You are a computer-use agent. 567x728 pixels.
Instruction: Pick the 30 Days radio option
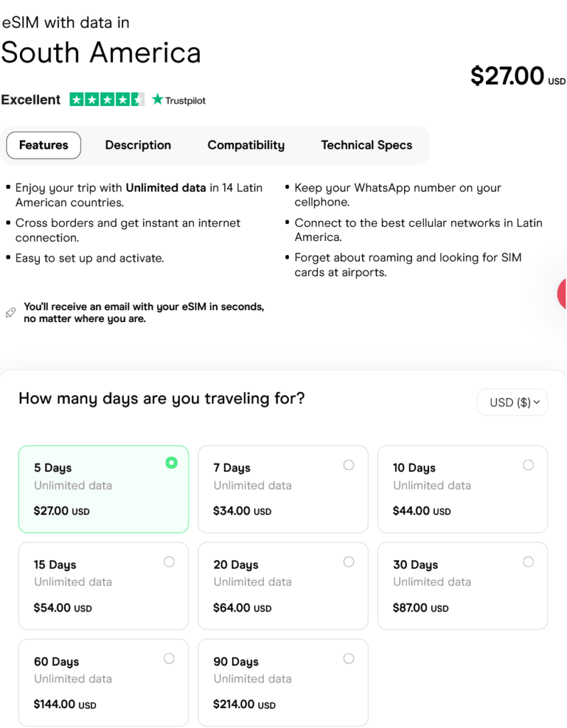(528, 562)
